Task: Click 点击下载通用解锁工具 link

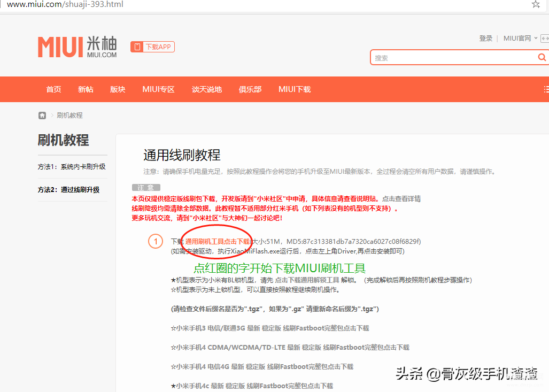Action: (307, 280)
